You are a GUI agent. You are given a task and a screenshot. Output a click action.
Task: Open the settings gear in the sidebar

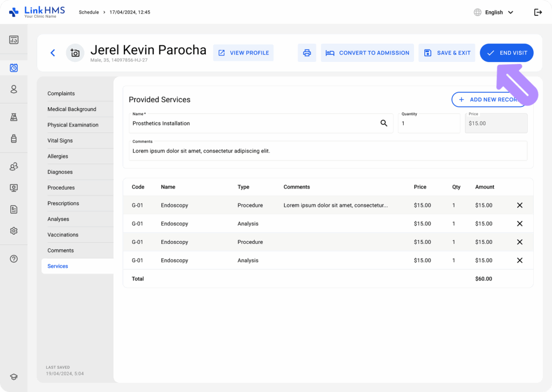click(13, 230)
